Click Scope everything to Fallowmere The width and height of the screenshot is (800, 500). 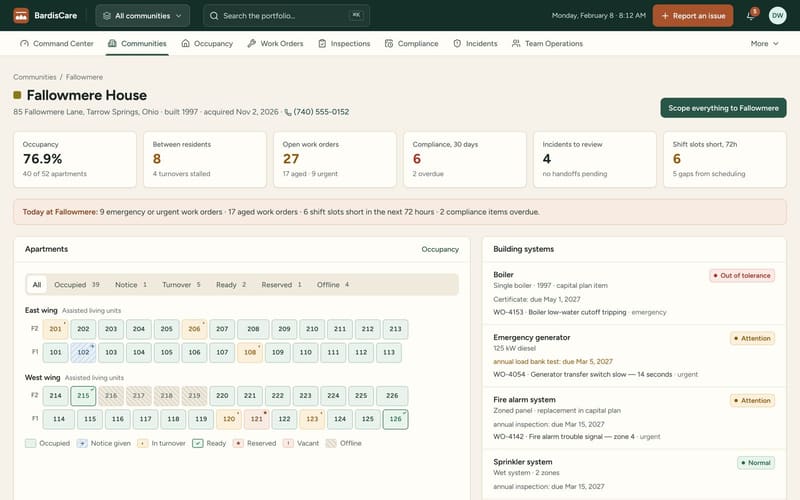coord(723,108)
